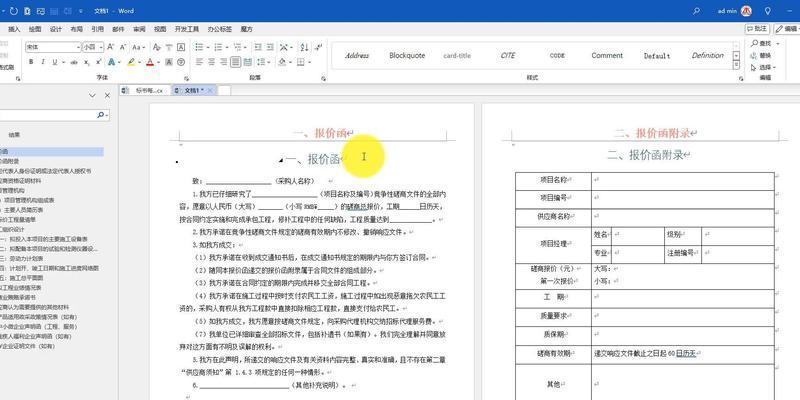800x400 pixels.
Task: Click the lightbulb icon in title bar
Action: coord(767,11)
